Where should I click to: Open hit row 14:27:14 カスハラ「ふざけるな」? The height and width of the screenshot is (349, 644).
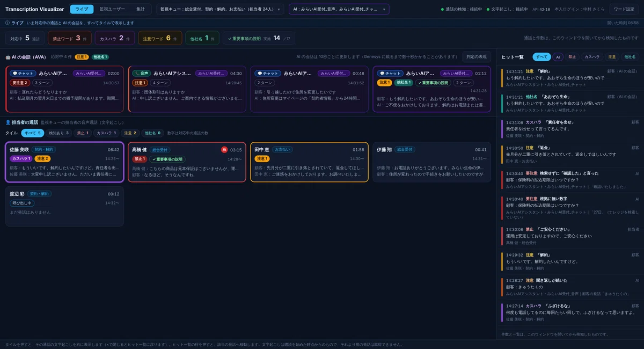coord(570,313)
